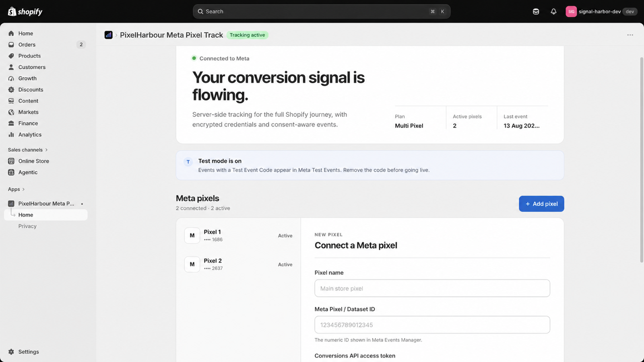Select Pixel 1 row in pixel list

[238, 236]
